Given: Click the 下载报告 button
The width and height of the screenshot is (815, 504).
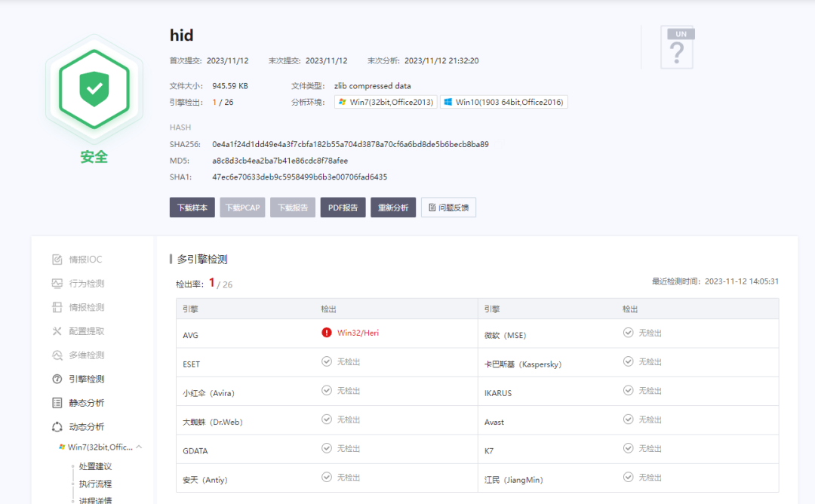Looking at the screenshot, I should pyautogui.click(x=293, y=207).
